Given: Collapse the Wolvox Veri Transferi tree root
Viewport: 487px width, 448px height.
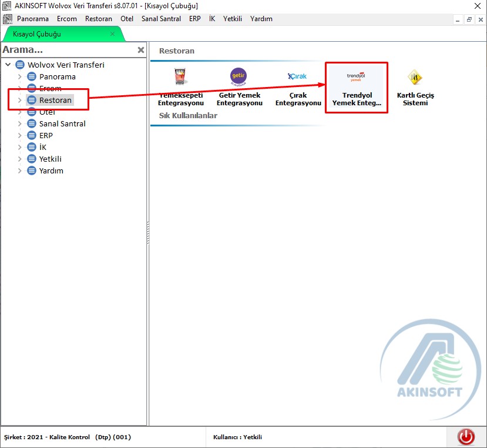Looking at the screenshot, I should tap(8, 65).
